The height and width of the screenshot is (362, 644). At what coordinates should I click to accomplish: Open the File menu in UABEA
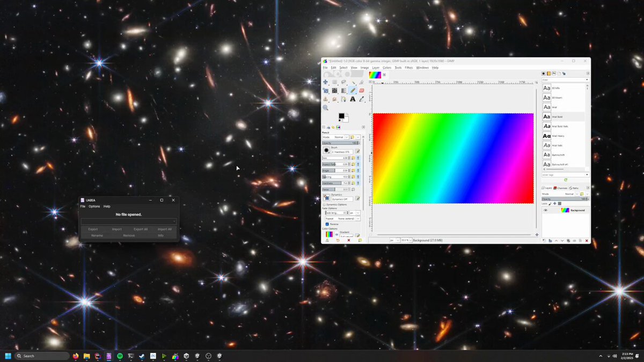click(83, 206)
